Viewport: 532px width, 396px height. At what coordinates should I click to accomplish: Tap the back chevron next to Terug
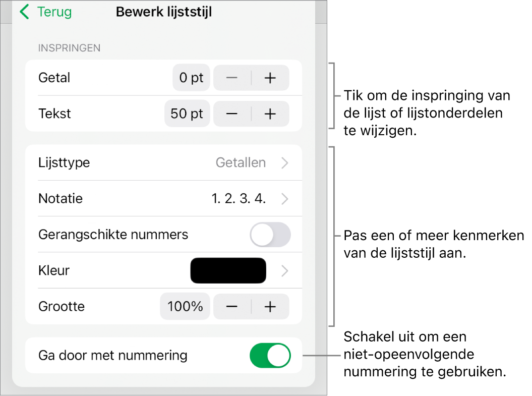24,12
